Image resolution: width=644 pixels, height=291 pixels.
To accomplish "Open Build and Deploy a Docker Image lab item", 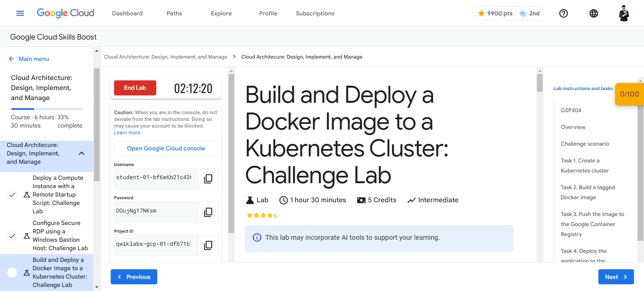I will click(60, 273).
